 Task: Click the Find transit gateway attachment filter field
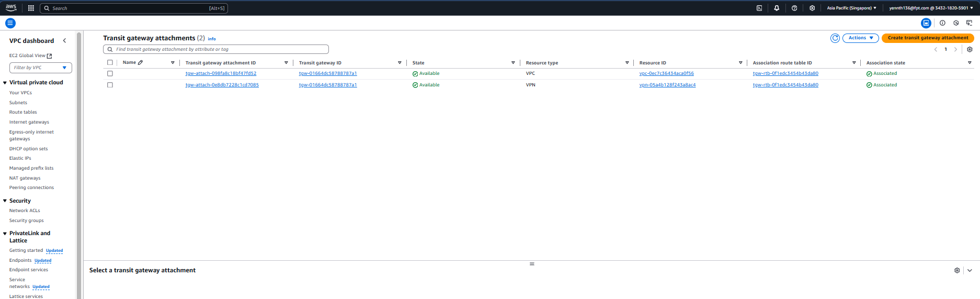pyautogui.click(x=216, y=49)
